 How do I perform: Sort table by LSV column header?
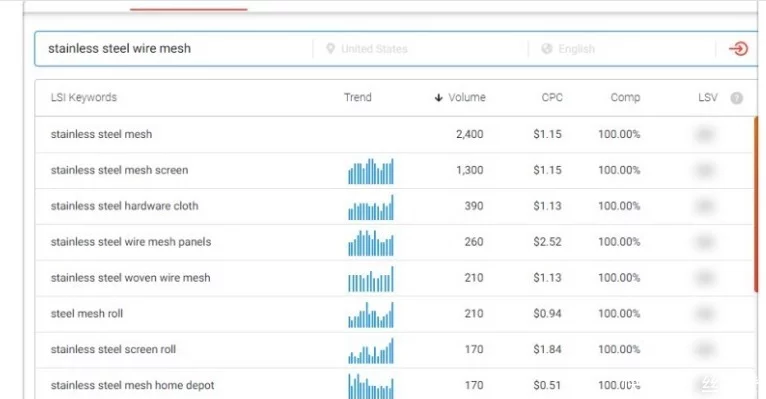[x=707, y=97]
